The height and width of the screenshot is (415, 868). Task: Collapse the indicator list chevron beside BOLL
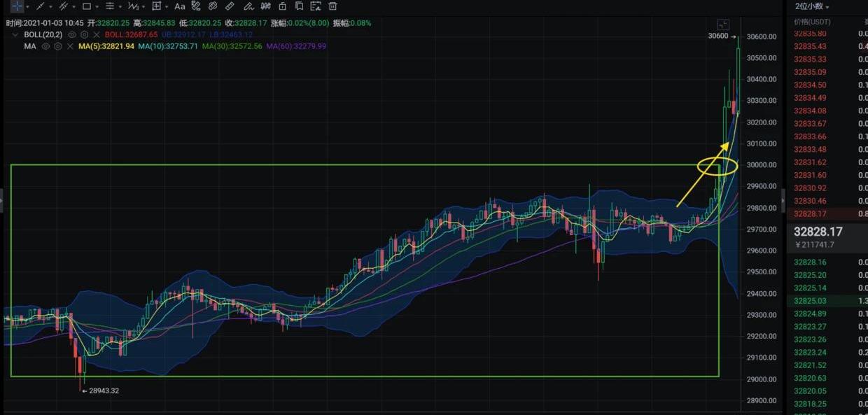tap(15, 34)
